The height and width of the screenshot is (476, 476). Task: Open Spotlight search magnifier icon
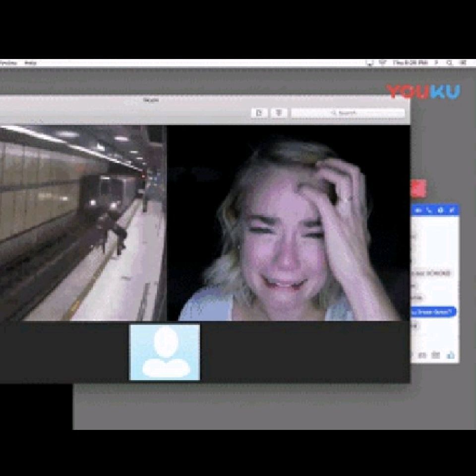[x=449, y=62]
